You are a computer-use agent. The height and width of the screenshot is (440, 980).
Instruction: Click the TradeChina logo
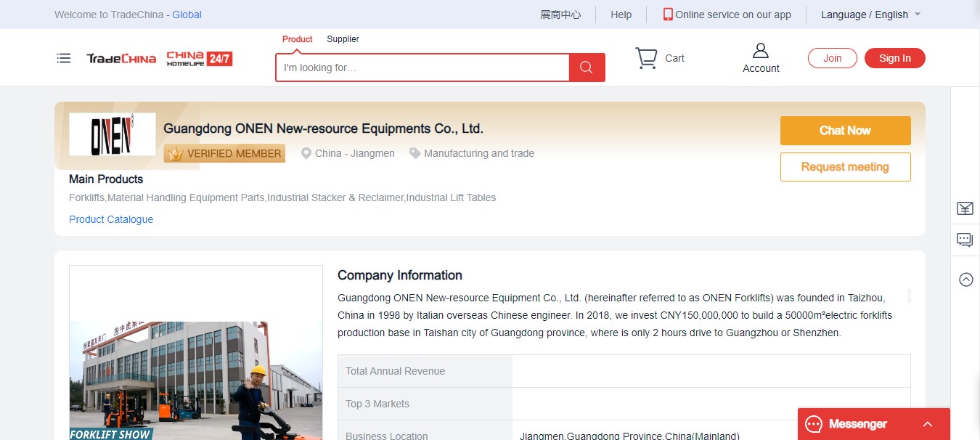click(121, 59)
